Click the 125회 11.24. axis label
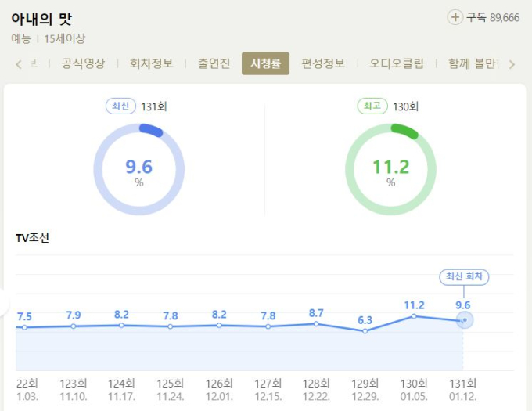Image resolution: width=532 pixels, height=411 pixels. 171,390
